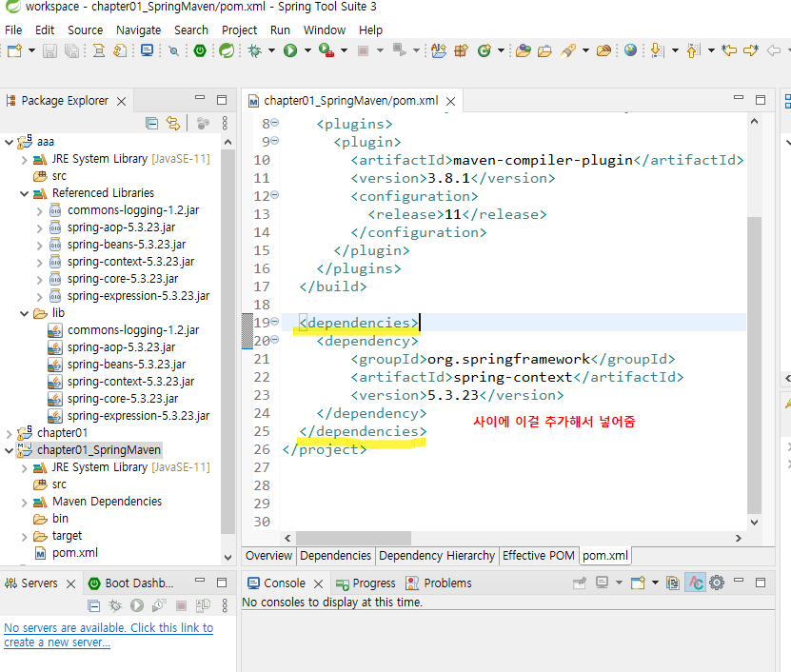Screen dimensions: 791x672
Task: Open the Debug dropdown arrow
Action: click(x=271, y=50)
